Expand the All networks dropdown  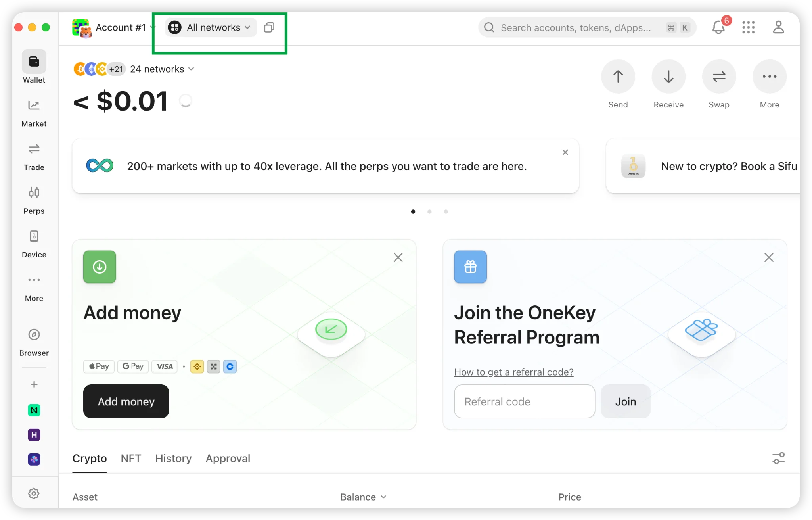pos(211,27)
